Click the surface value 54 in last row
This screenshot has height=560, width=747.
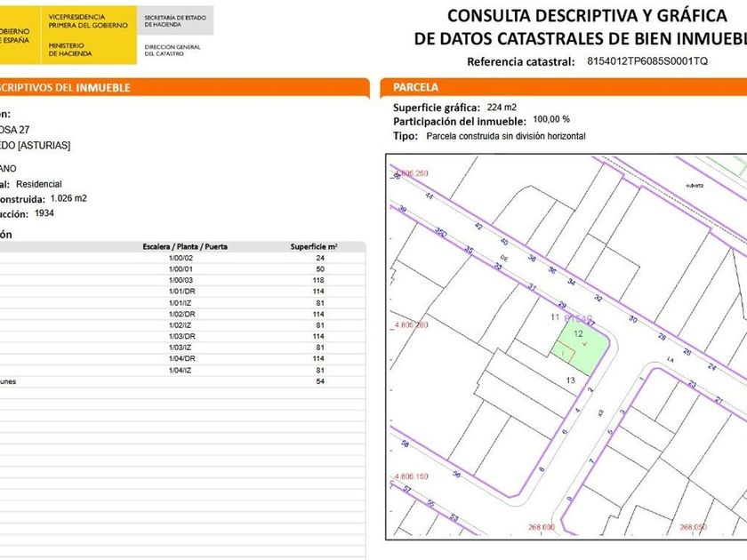pos(320,381)
